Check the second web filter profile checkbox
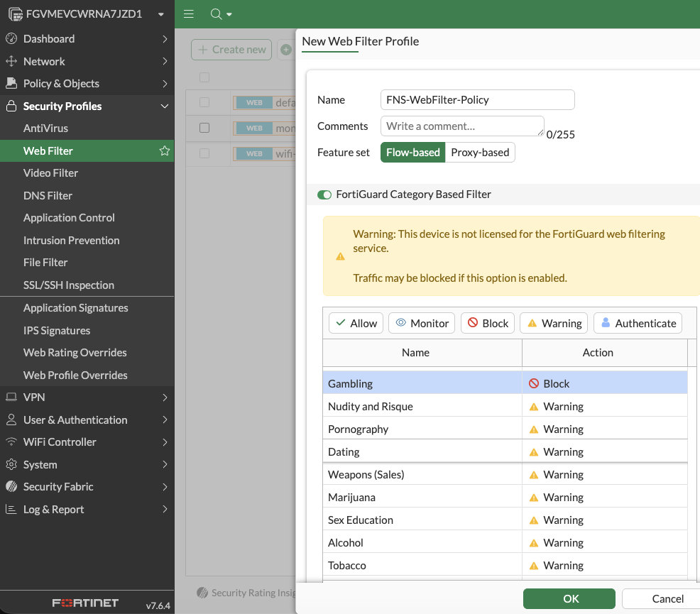The image size is (700, 614). 204,128
